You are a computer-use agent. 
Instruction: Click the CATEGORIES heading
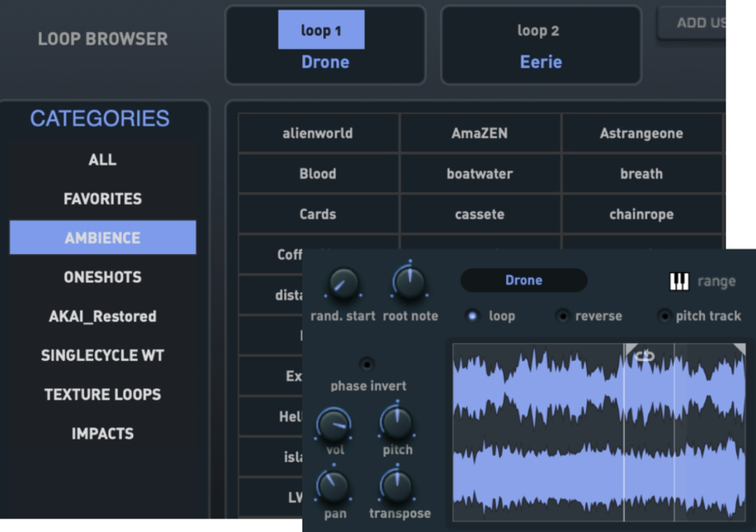(100, 118)
